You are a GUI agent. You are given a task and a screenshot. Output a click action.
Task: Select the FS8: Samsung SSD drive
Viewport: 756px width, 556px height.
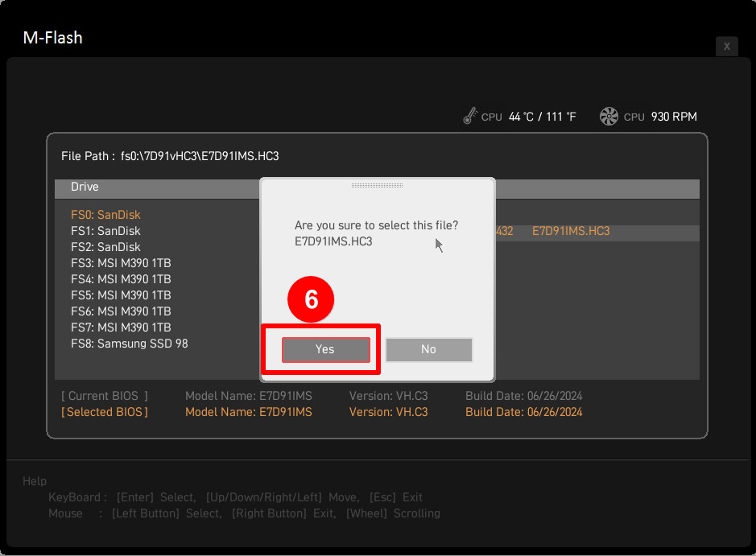[130, 344]
